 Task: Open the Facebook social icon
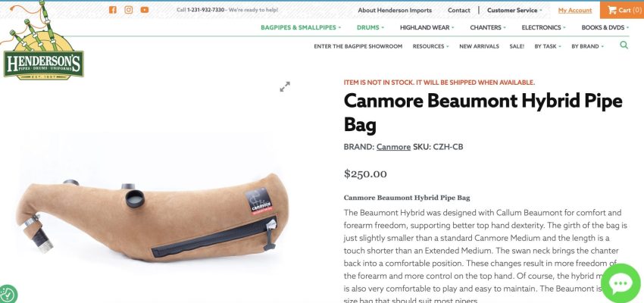pyautogui.click(x=113, y=10)
